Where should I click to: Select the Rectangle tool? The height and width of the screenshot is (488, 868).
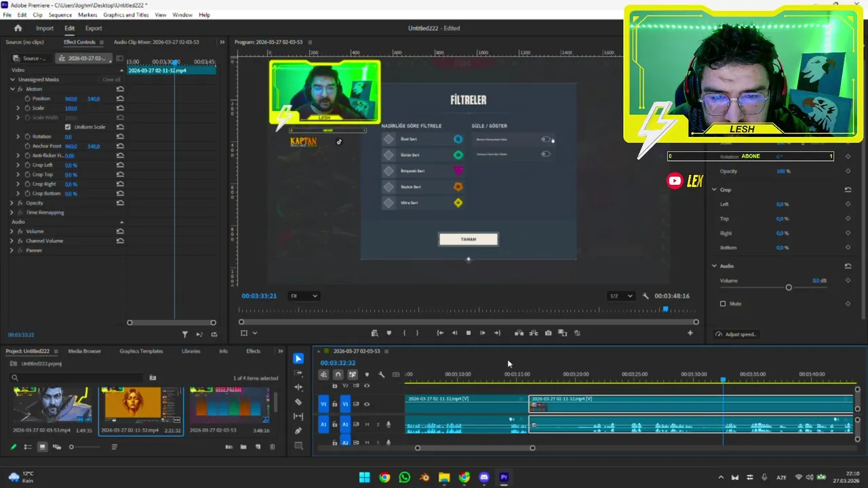click(298, 446)
